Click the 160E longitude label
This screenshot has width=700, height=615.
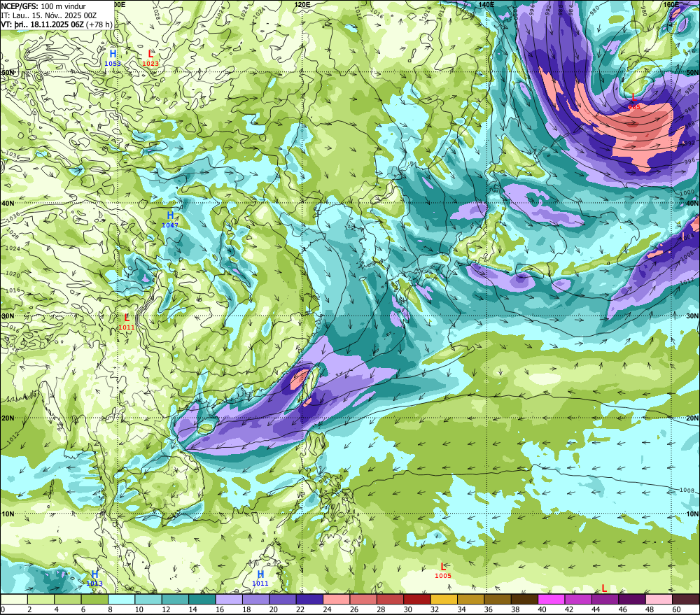[x=671, y=4]
